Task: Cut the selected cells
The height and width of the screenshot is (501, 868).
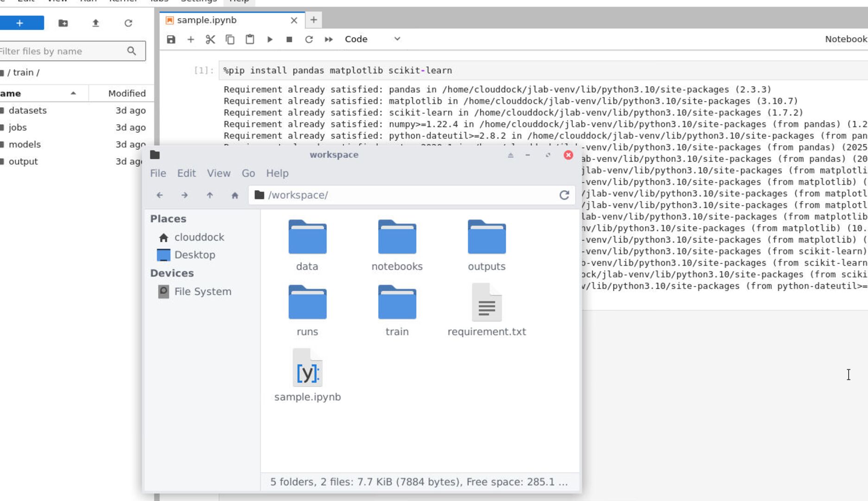Action: pos(210,39)
